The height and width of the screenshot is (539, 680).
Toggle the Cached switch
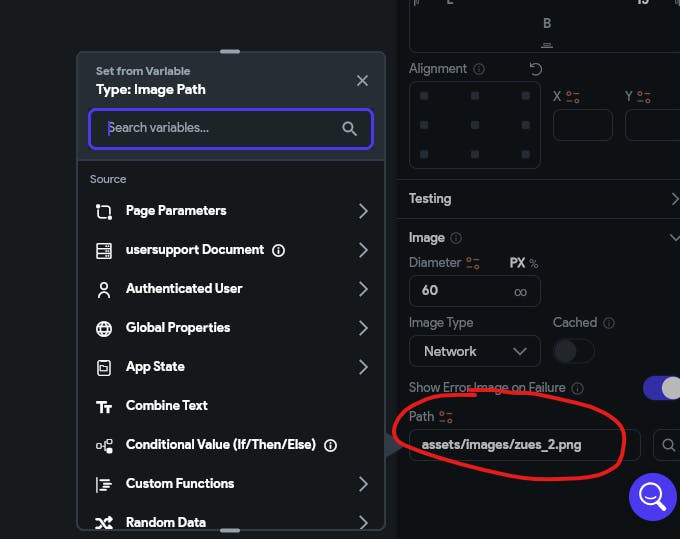(x=573, y=351)
